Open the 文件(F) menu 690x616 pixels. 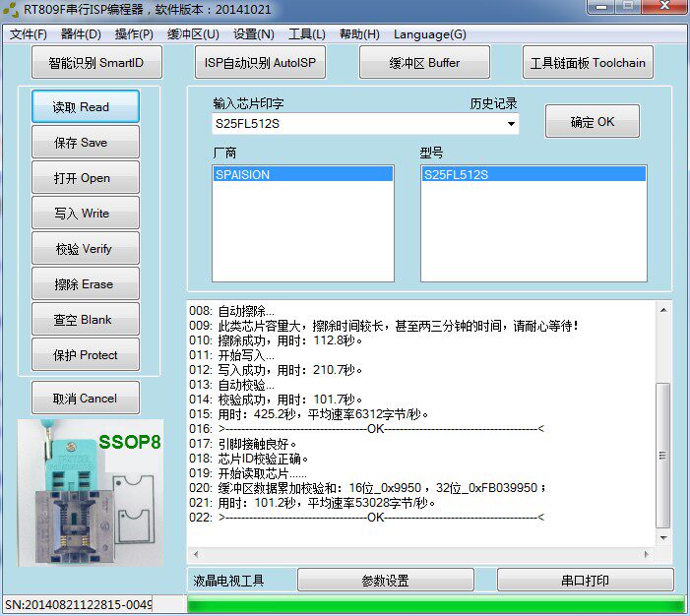coord(29,34)
